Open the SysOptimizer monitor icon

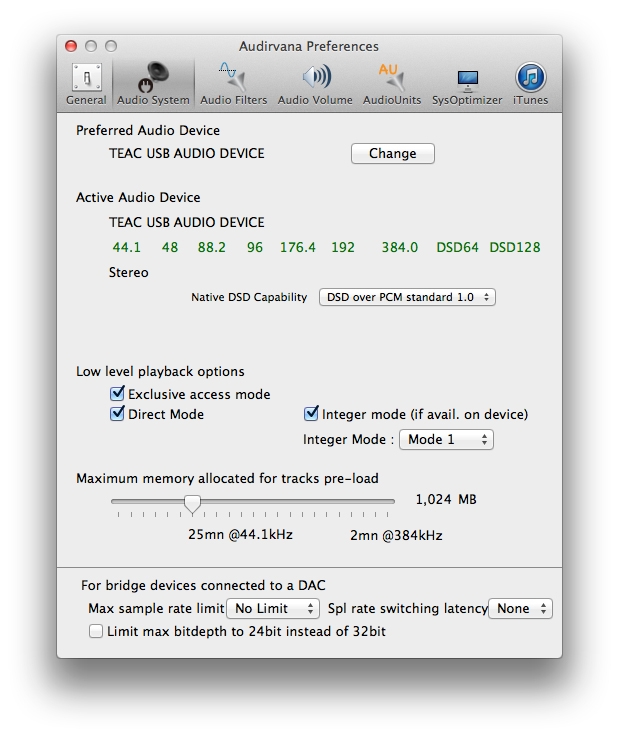tap(467, 80)
